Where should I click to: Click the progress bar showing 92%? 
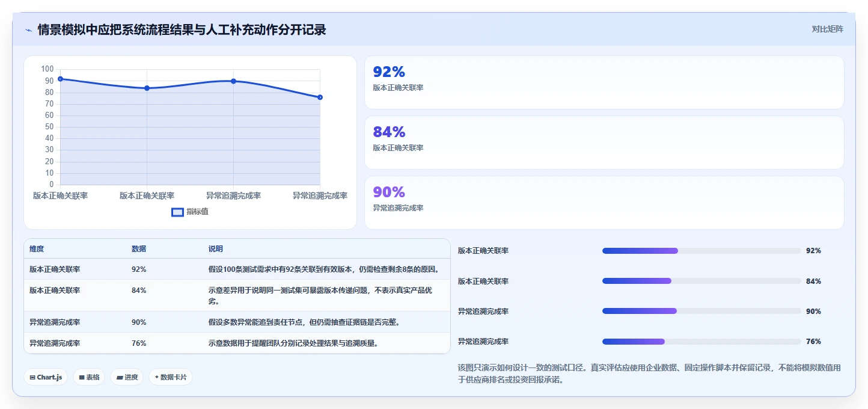(701, 251)
